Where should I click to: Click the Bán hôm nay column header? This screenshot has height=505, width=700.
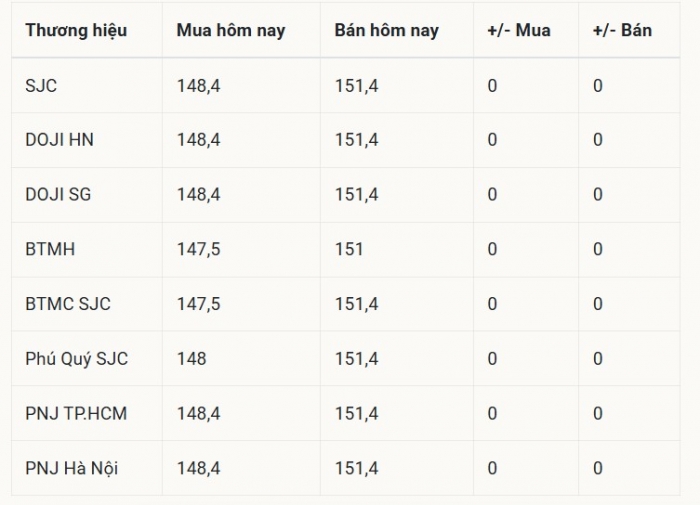387,31
